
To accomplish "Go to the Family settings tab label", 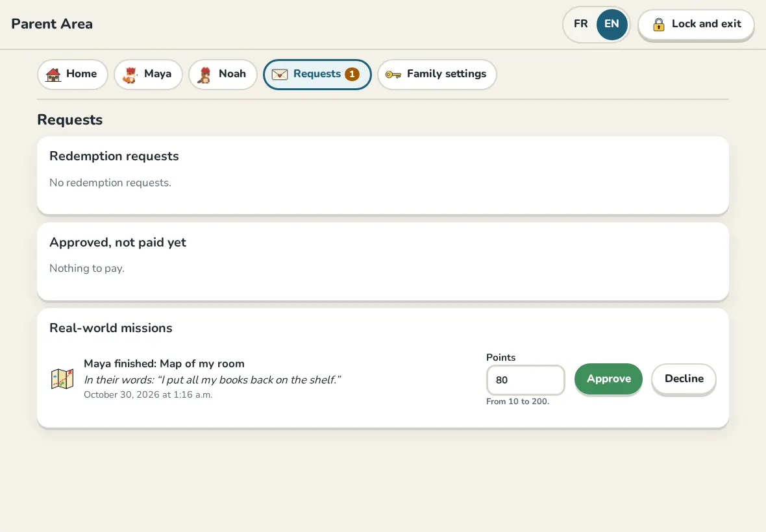I will click(447, 74).
